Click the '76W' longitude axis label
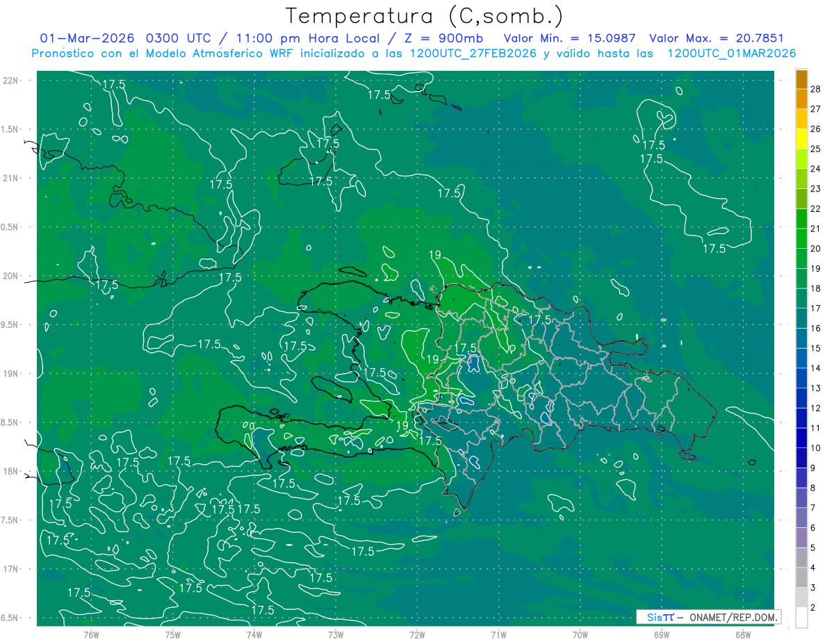834x644 pixels. tap(91, 634)
